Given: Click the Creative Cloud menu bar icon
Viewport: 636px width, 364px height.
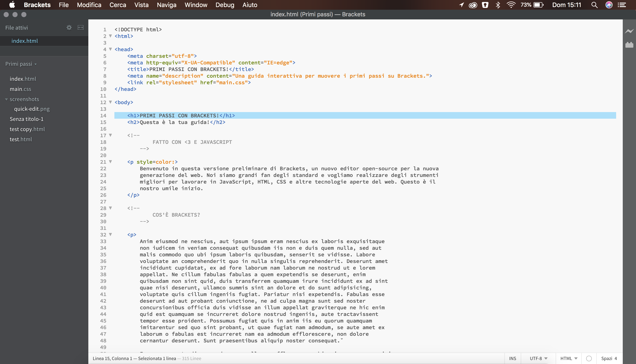Looking at the screenshot, I should (x=473, y=5).
